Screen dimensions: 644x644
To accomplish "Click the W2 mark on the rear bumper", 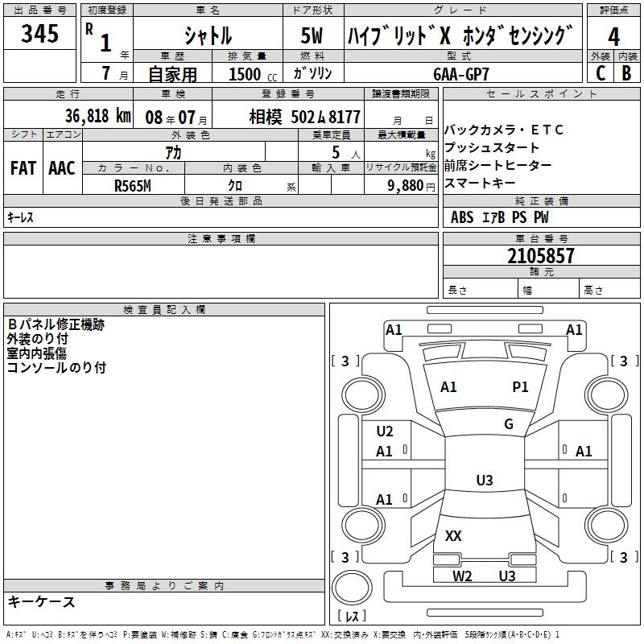I will 462,576.
